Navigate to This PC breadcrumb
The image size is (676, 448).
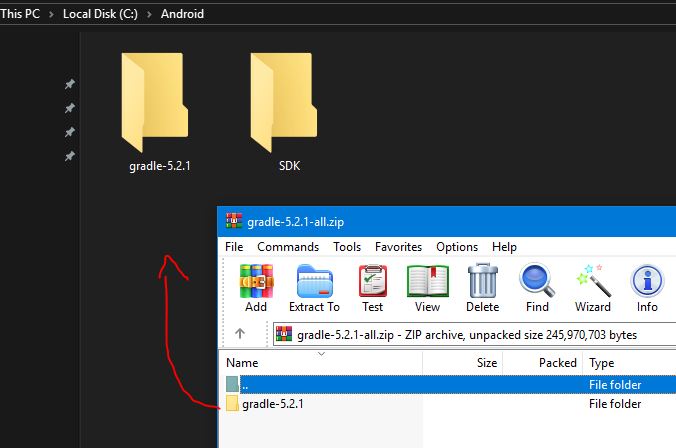pos(20,13)
